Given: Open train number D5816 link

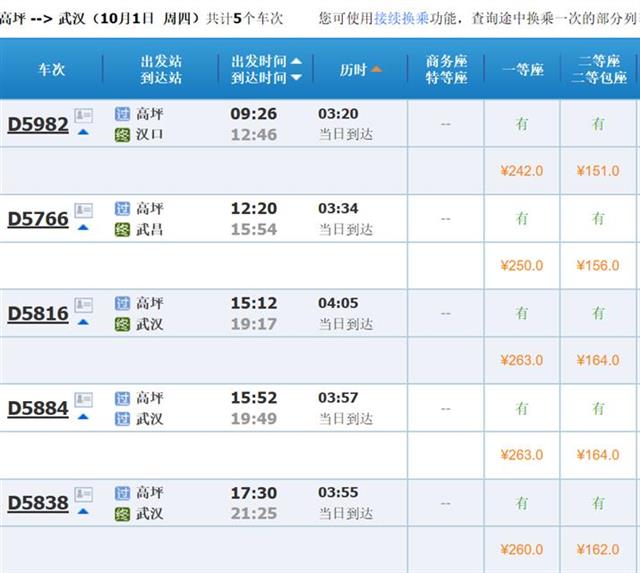Looking at the screenshot, I should coord(38,314).
